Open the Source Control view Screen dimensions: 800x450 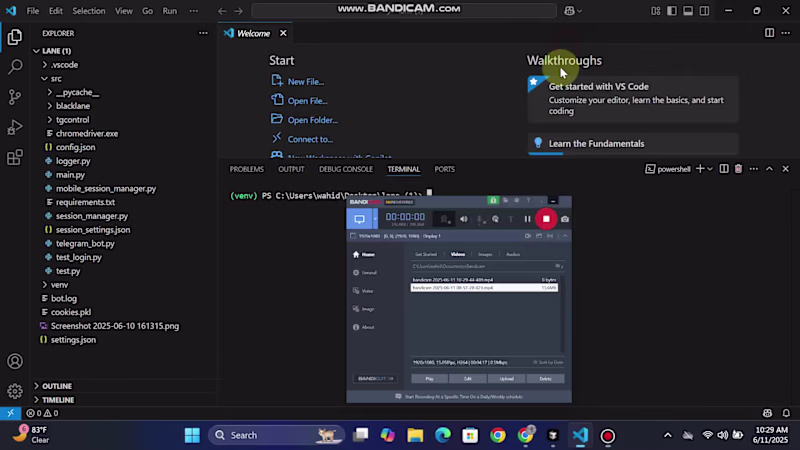[15, 97]
